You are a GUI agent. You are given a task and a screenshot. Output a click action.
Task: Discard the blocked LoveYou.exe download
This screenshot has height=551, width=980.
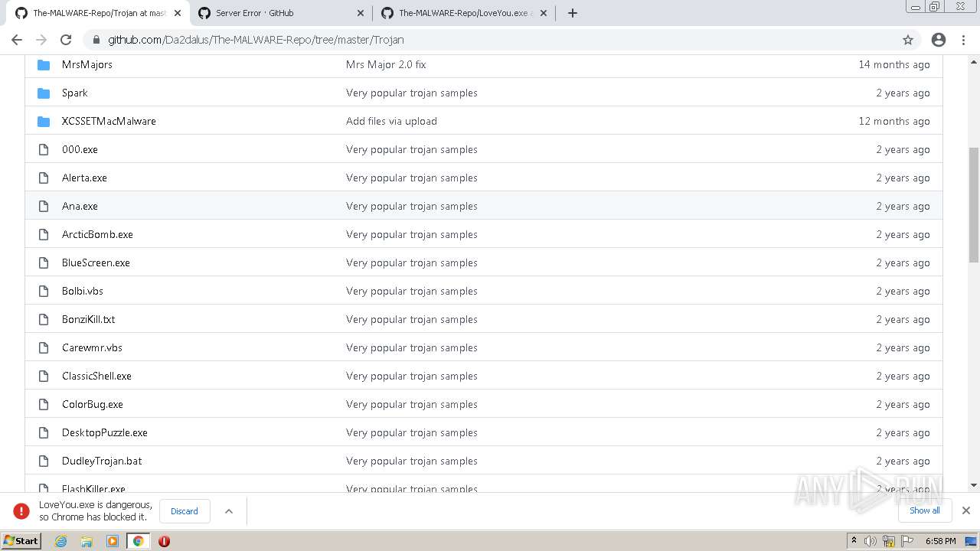185,511
